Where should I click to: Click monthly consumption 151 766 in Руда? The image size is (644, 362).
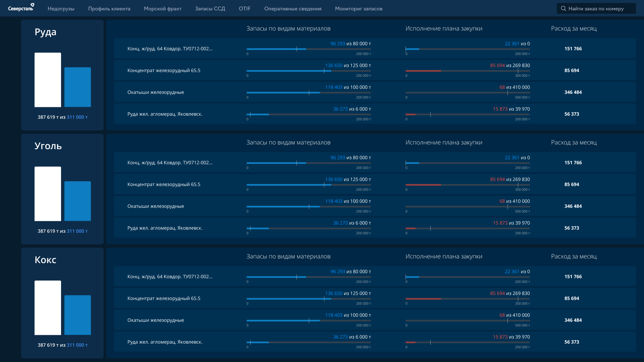[573, 49]
